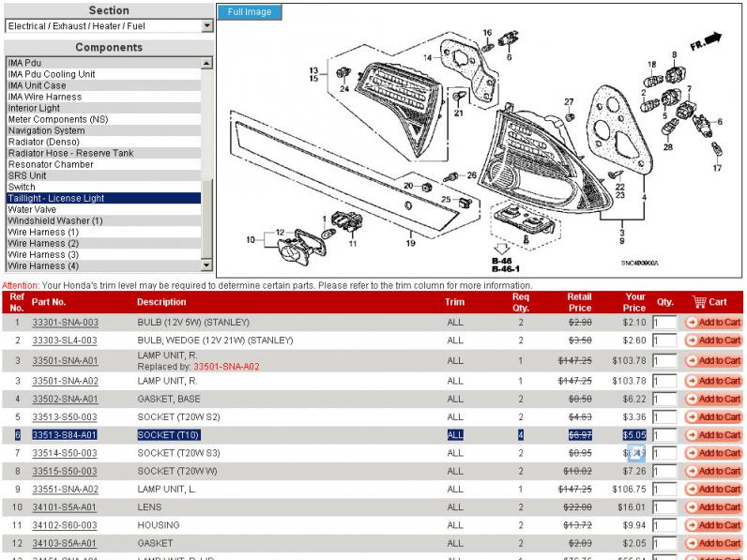Select Meter Components (NS) entry
Image resolution: width=747 pixels, height=560 pixels.
coord(103,119)
